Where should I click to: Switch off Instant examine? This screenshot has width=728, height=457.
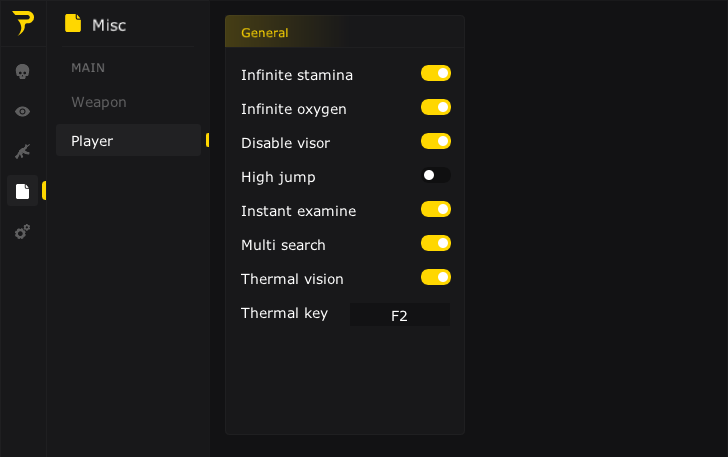pos(436,209)
